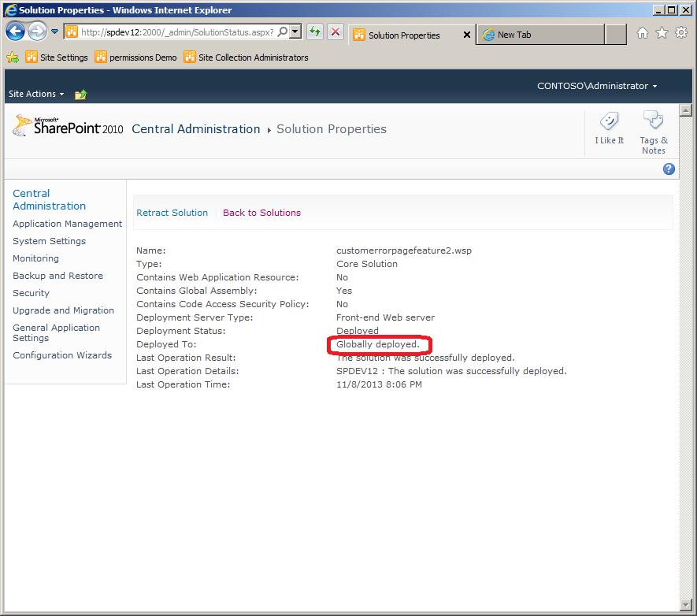The image size is (697, 616).
Task: Go to System Settings
Action: [50, 241]
